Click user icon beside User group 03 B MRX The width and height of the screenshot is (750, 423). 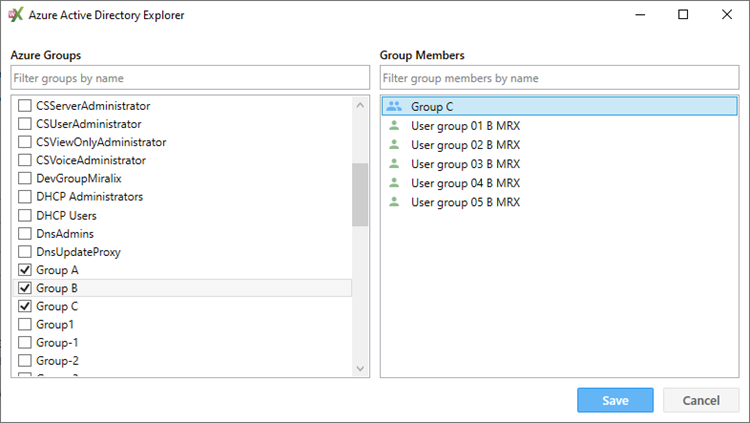(394, 164)
